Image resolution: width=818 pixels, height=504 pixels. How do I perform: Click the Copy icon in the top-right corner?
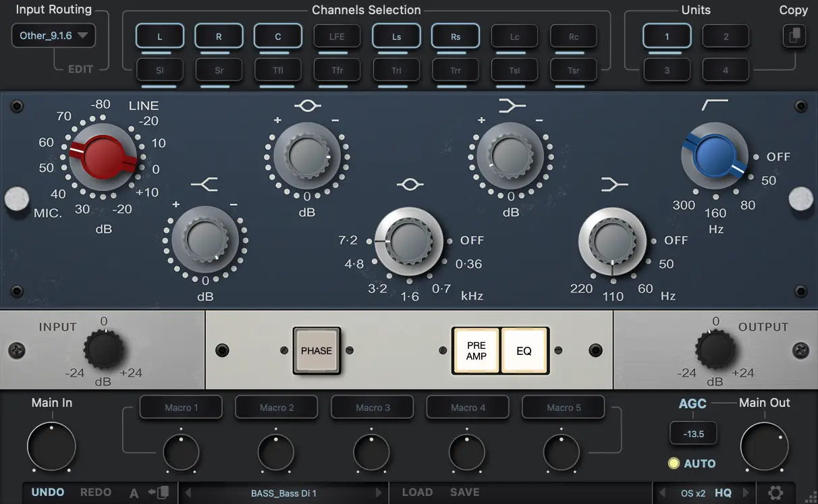click(x=794, y=36)
